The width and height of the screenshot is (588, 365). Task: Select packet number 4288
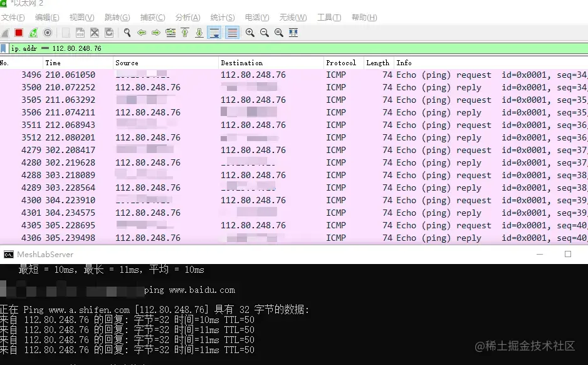pos(294,175)
